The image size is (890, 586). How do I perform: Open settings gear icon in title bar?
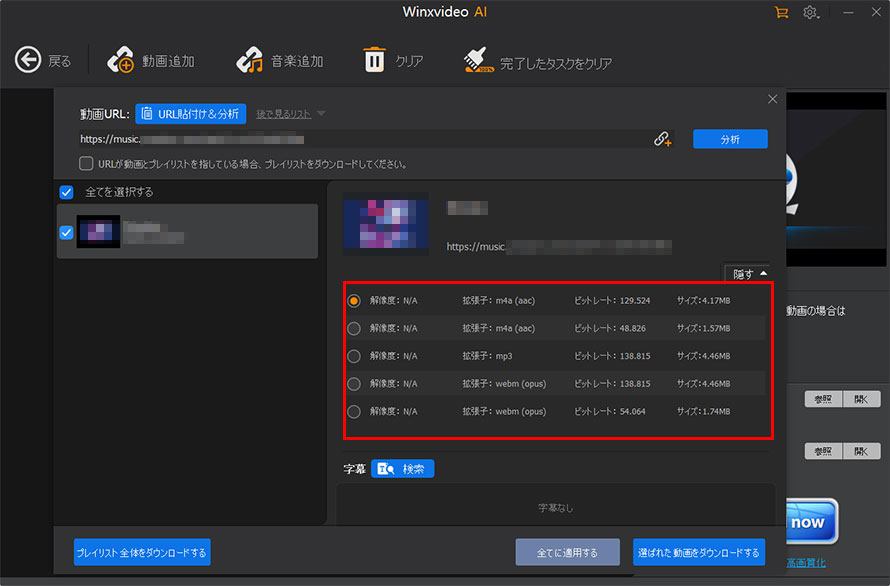click(x=811, y=12)
